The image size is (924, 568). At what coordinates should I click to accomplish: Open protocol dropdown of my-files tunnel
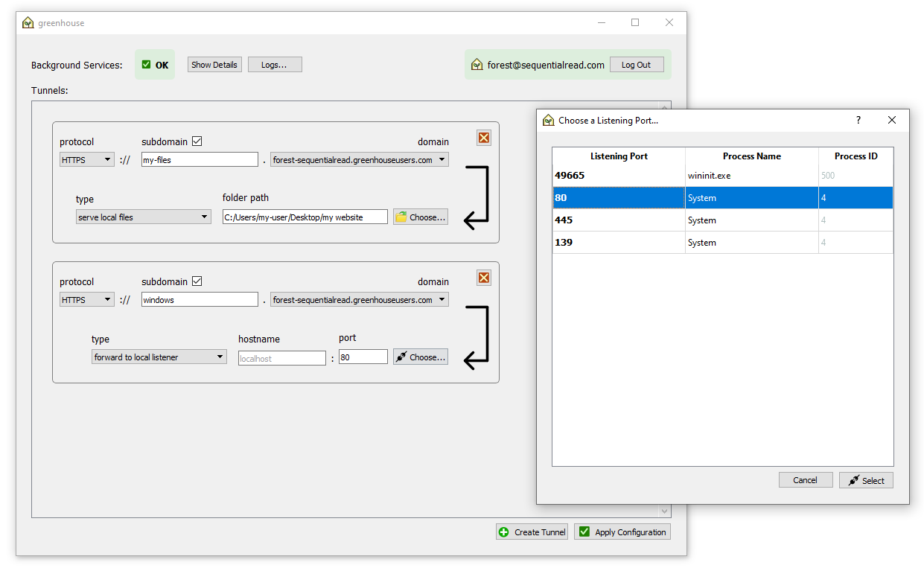point(86,159)
